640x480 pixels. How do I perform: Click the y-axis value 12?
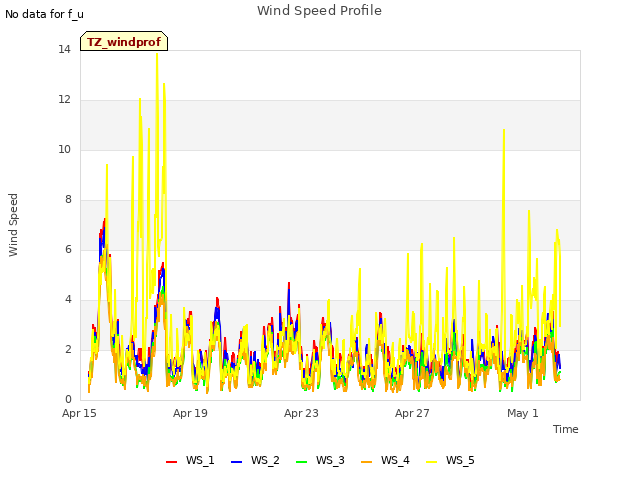tap(64, 99)
